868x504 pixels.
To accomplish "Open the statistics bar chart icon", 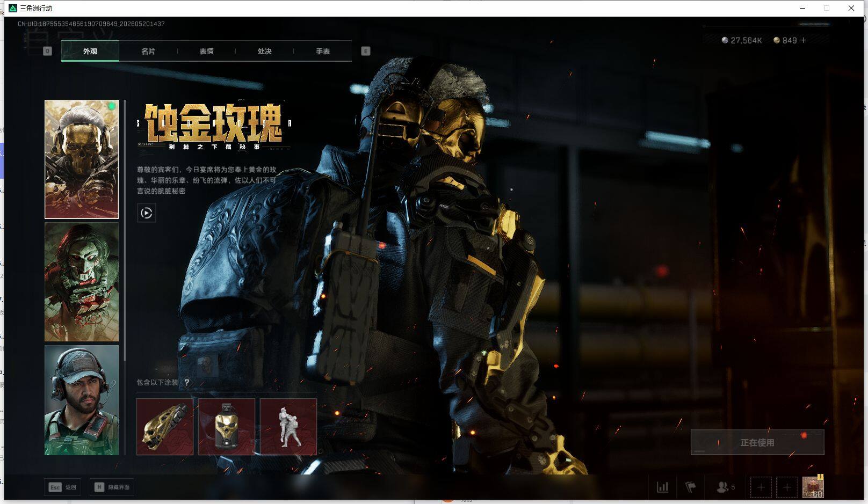I will [663, 487].
